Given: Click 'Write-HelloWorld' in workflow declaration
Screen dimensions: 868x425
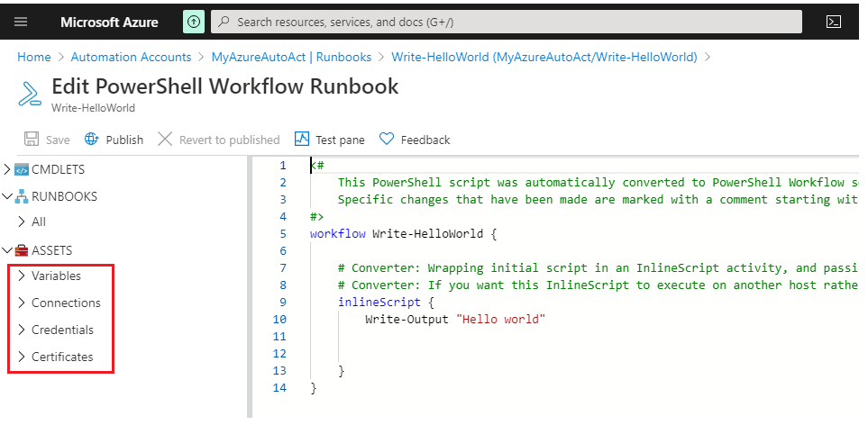Looking at the screenshot, I should pyautogui.click(x=427, y=234).
